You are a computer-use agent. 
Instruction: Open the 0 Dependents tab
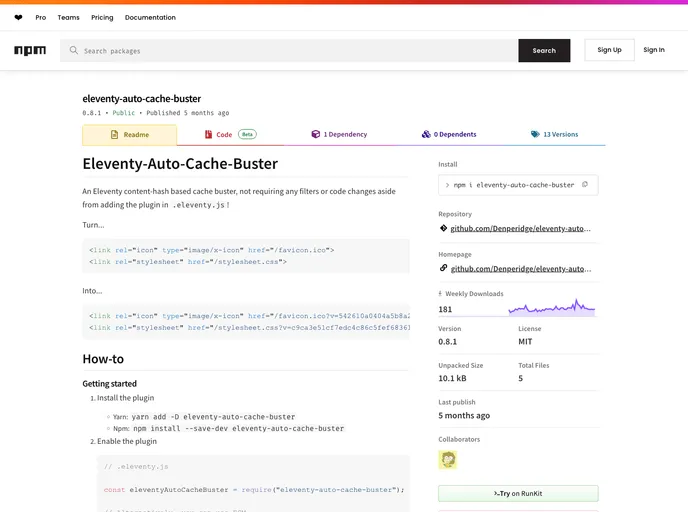pos(449,134)
